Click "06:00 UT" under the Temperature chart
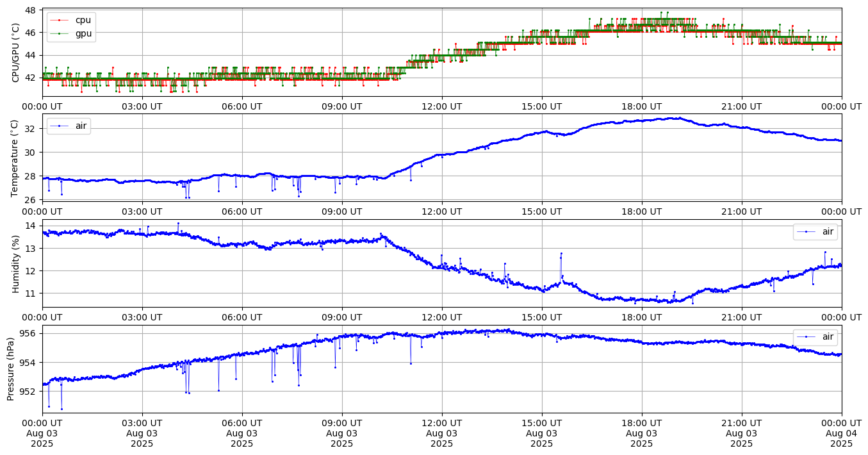 242,212
